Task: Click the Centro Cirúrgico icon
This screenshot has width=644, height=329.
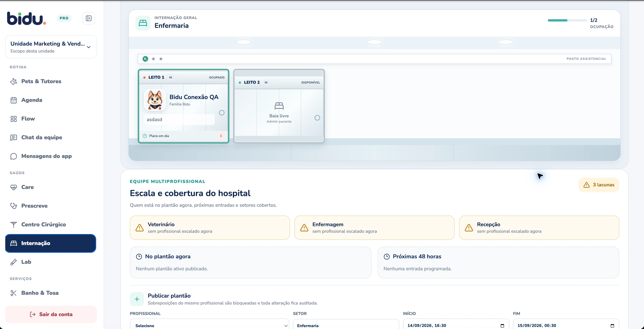Action: [13, 225]
